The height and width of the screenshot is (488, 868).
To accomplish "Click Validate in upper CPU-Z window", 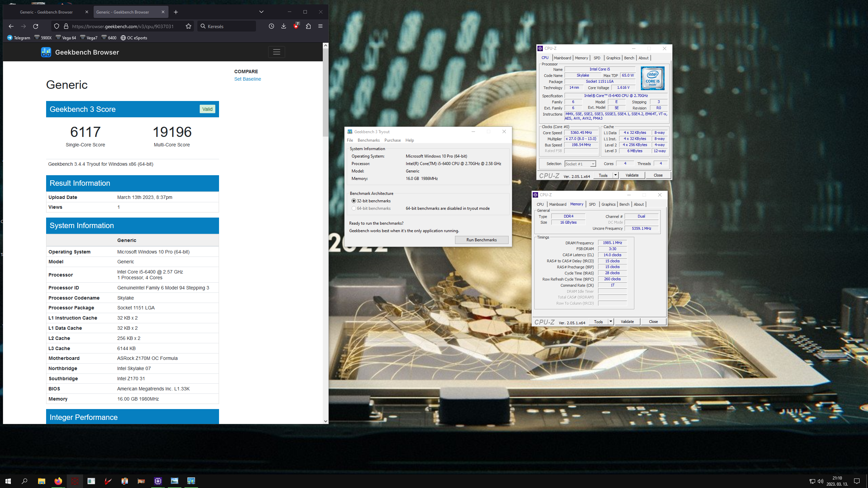I will (x=632, y=175).
